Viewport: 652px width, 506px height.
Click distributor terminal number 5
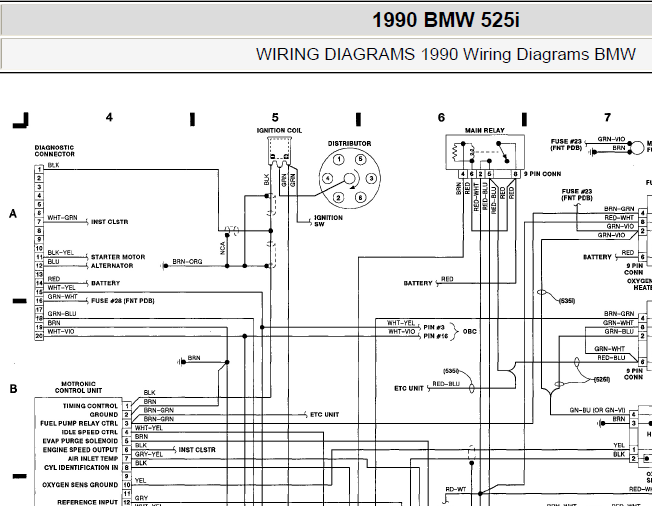(361, 160)
